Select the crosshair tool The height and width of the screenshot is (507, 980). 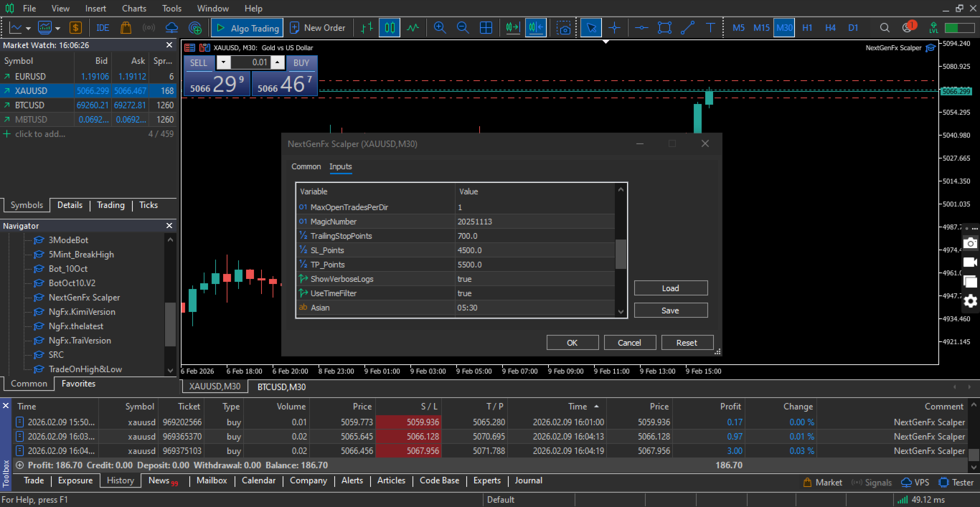pyautogui.click(x=614, y=28)
